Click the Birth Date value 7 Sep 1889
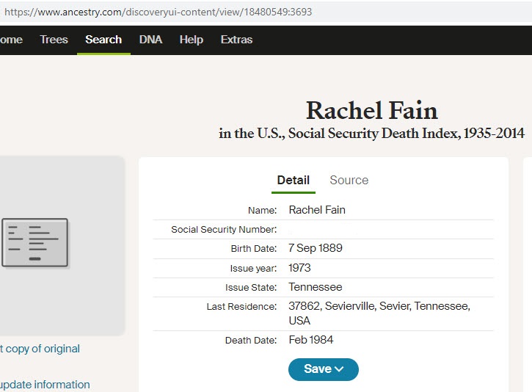Screen dimensions: 532x392 pos(316,248)
